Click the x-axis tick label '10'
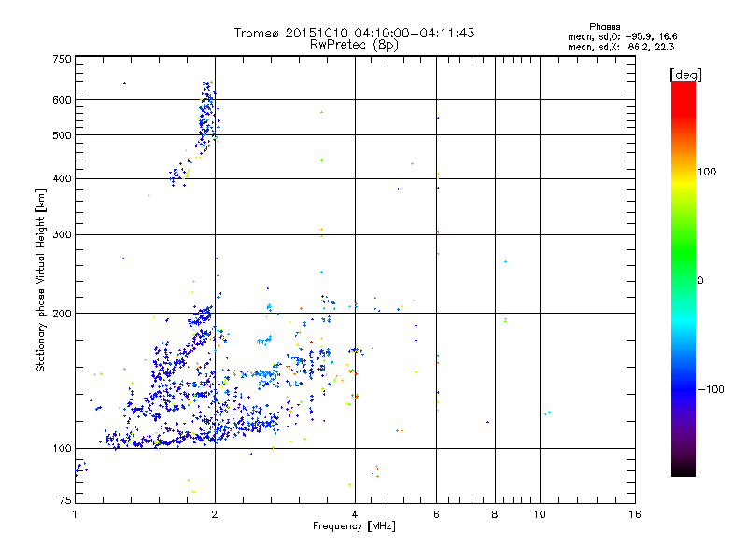 (x=540, y=514)
